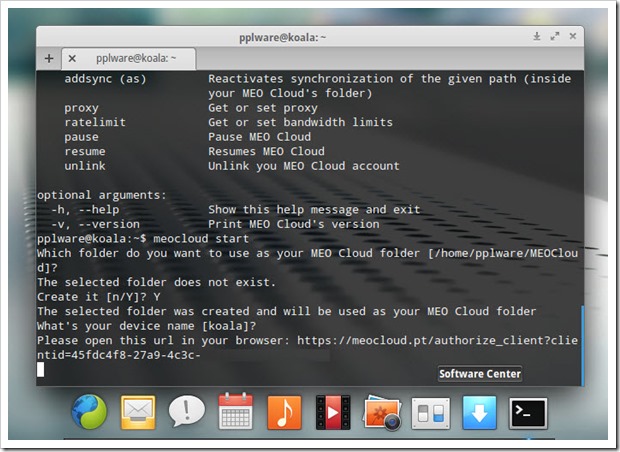Click the '-h, --help' option text
Screen dimensions: 620x452
85,210
